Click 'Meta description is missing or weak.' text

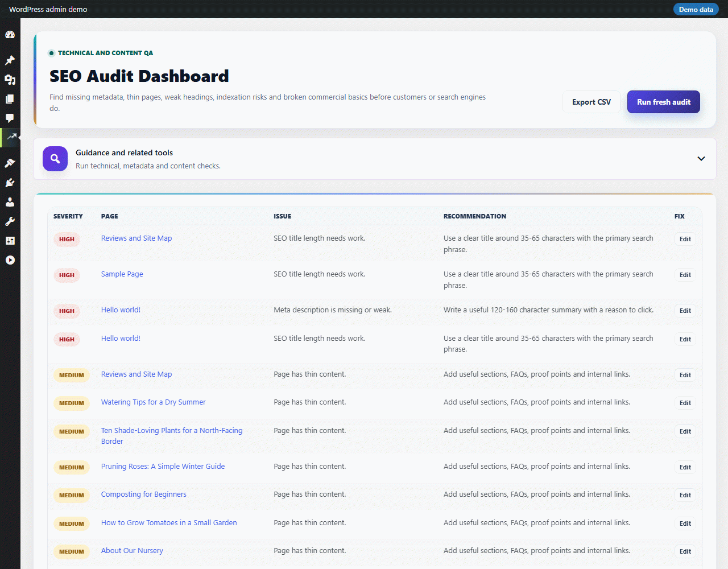(x=333, y=310)
